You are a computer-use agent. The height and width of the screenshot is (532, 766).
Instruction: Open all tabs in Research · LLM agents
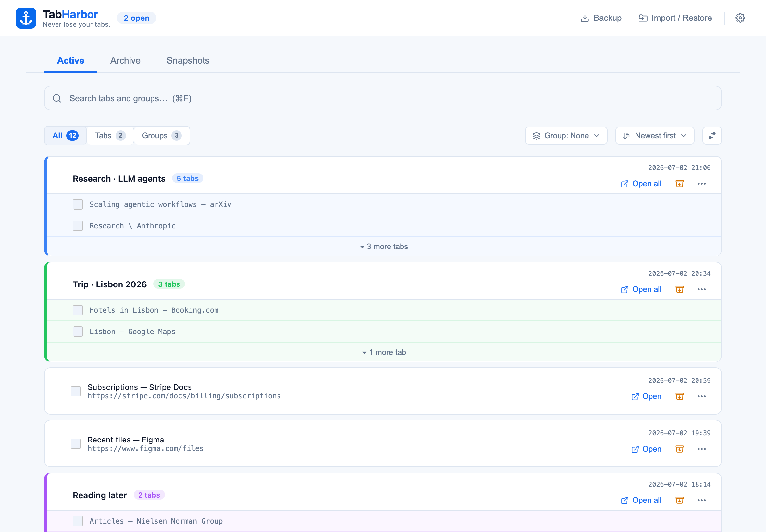[x=641, y=184]
